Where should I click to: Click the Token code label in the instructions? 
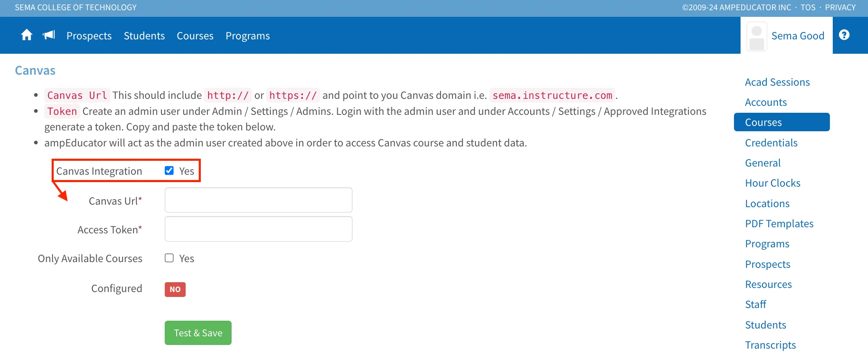[x=62, y=111]
